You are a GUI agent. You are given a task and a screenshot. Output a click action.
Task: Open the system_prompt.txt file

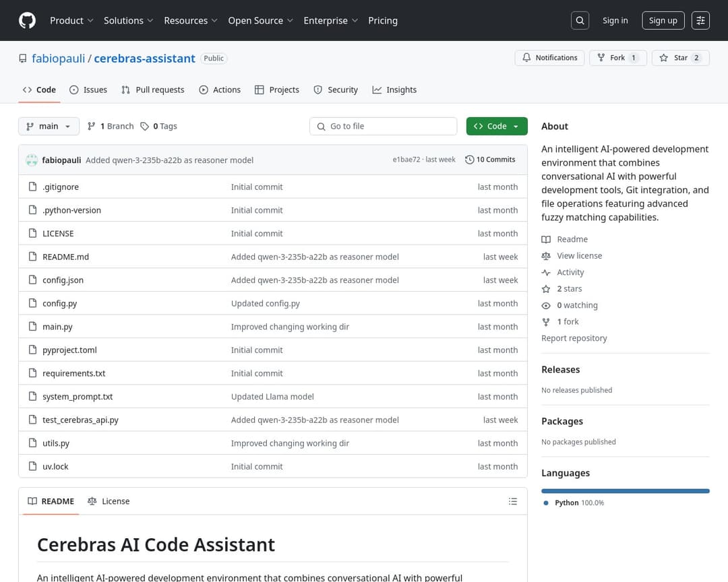[x=78, y=397]
